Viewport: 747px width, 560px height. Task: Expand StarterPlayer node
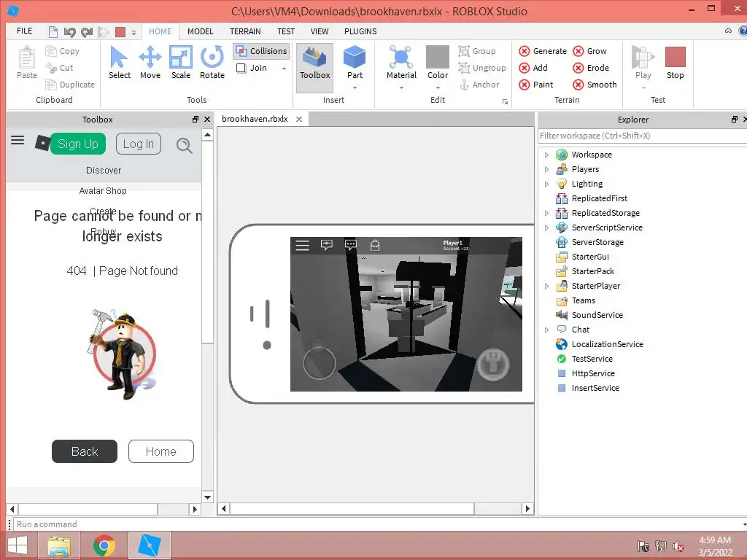pyautogui.click(x=546, y=286)
